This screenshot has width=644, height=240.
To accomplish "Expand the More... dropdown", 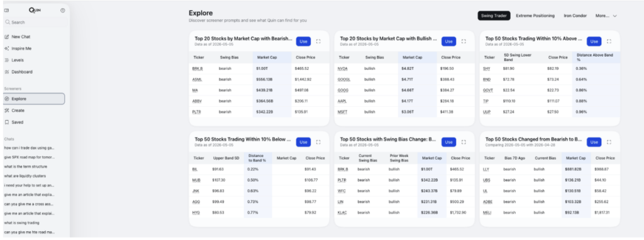I will pos(606,16).
